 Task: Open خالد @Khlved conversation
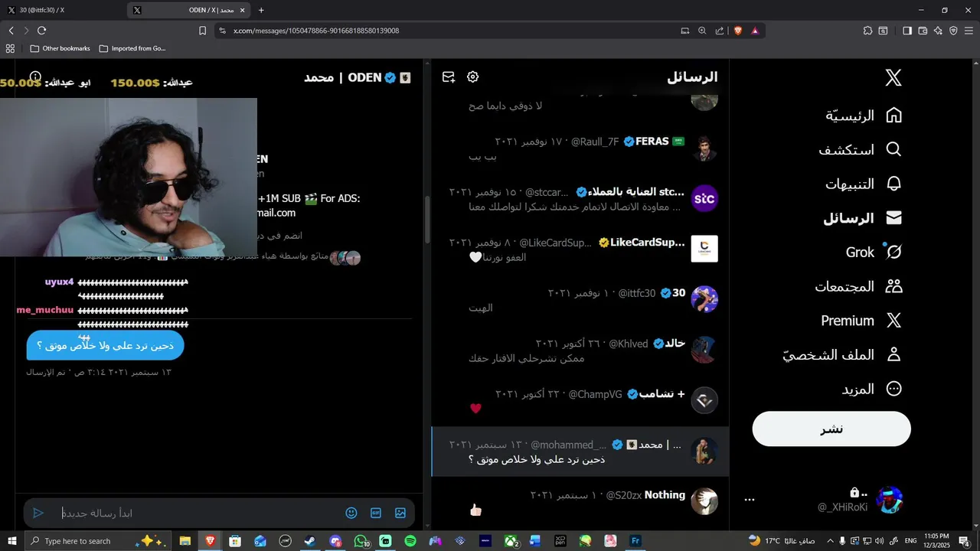(x=580, y=350)
